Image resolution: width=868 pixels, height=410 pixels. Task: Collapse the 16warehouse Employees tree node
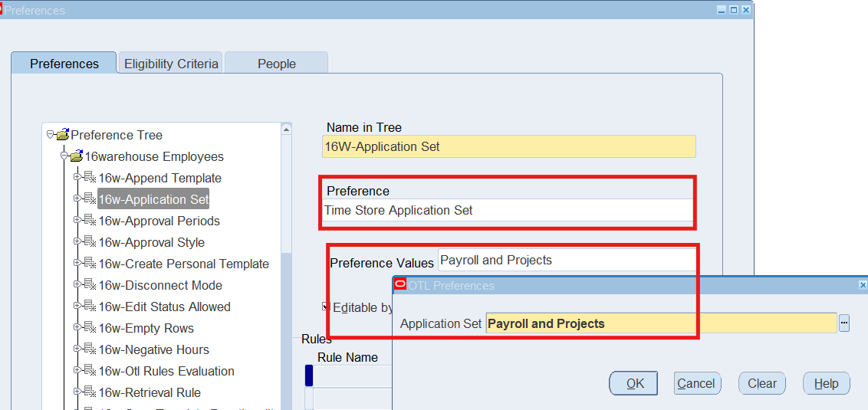tap(64, 156)
